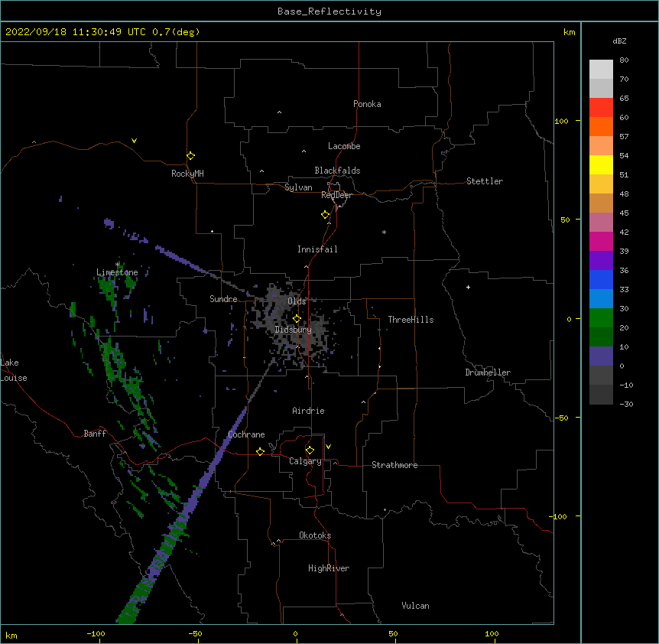Click the white asterisk east of Innisfail

click(384, 232)
